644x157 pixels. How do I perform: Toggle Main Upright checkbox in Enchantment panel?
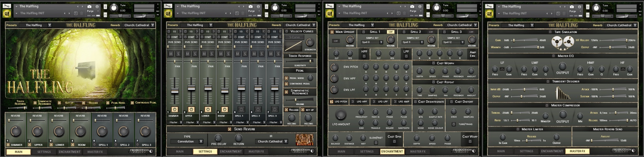332,32
